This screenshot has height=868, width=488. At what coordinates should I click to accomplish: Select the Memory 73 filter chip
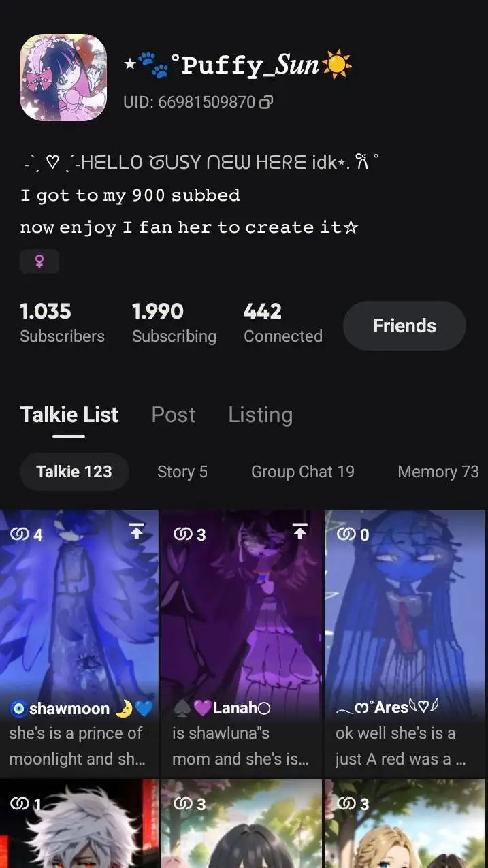click(438, 472)
